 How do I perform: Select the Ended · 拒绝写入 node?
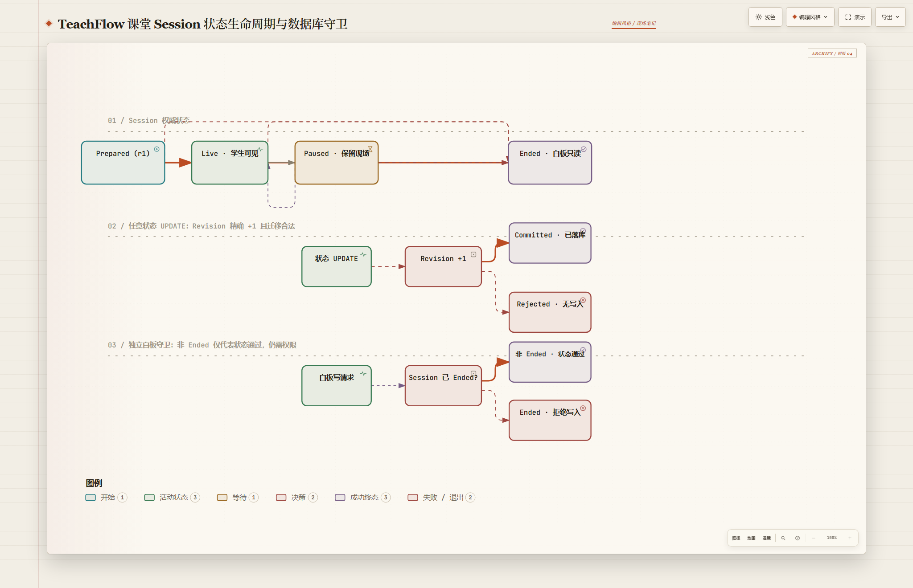pos(550,421)
